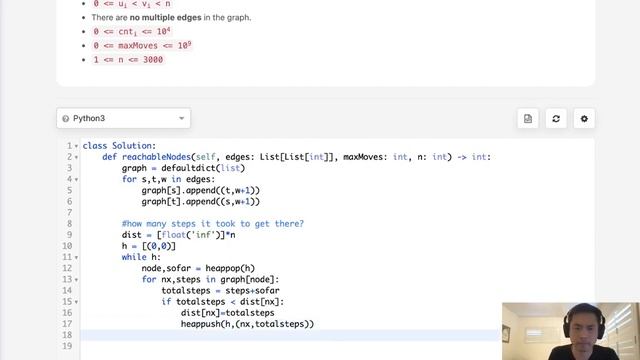Click 'for nx,steps in graph[node]:' line
The width and height of the screenshot is (640, 360).
pyautogui.click(x=210, y=280)
